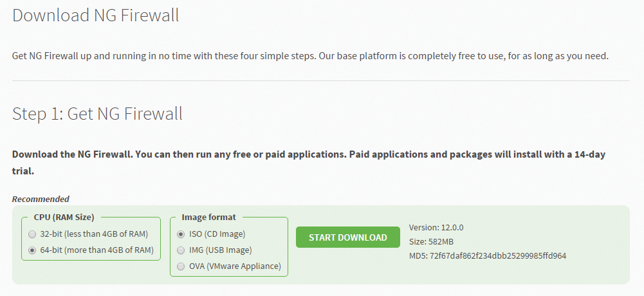Click the Size: 582MB text
Viewport: 644px width, 296px height.
click(431, 242)
